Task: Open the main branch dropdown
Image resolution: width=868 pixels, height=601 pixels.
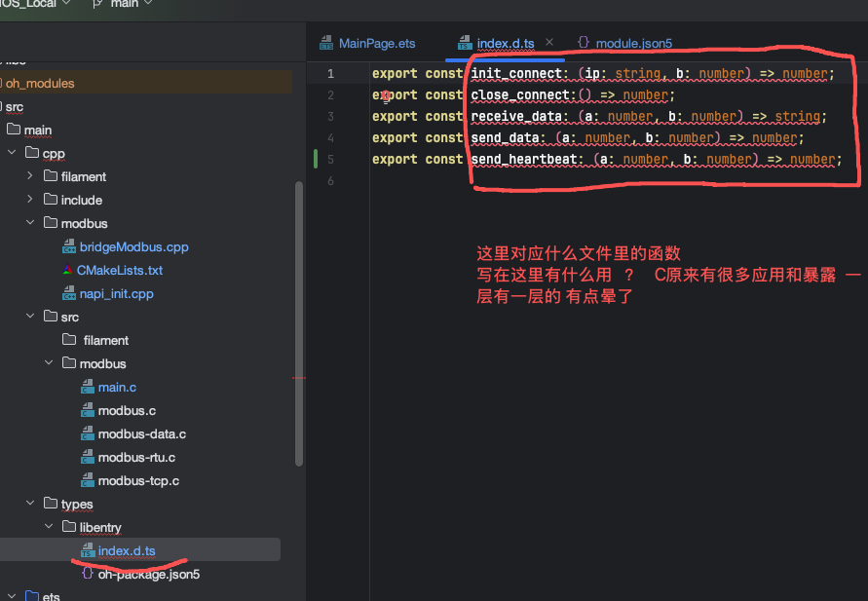Action: pyautogui.click(x=146, y=5)
